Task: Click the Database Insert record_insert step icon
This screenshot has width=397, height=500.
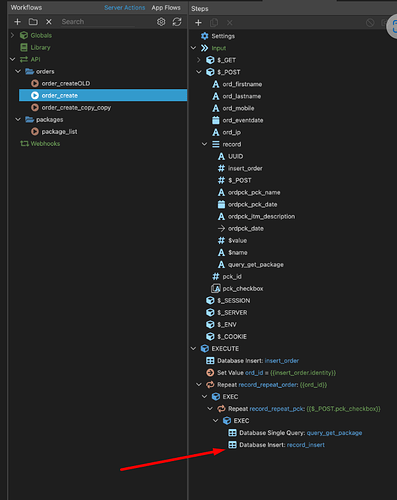Action: pyautogui.click(x=232, y=445)
